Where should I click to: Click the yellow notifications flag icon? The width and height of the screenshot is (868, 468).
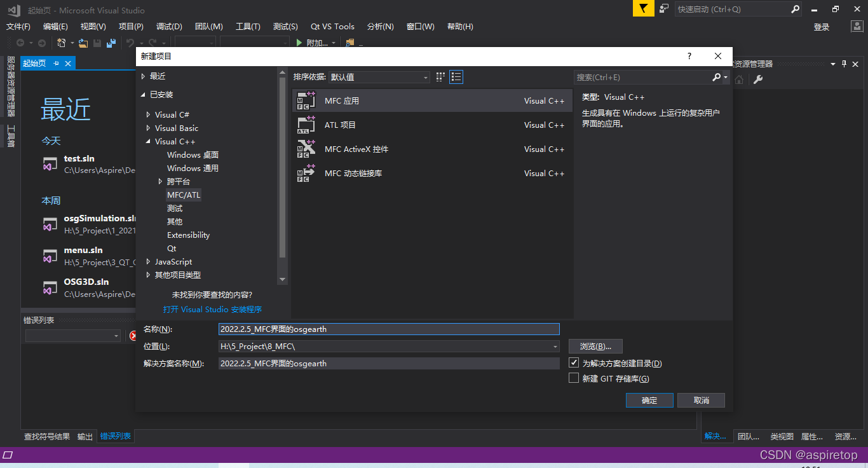pyautogui.click(x=643, y=9)
